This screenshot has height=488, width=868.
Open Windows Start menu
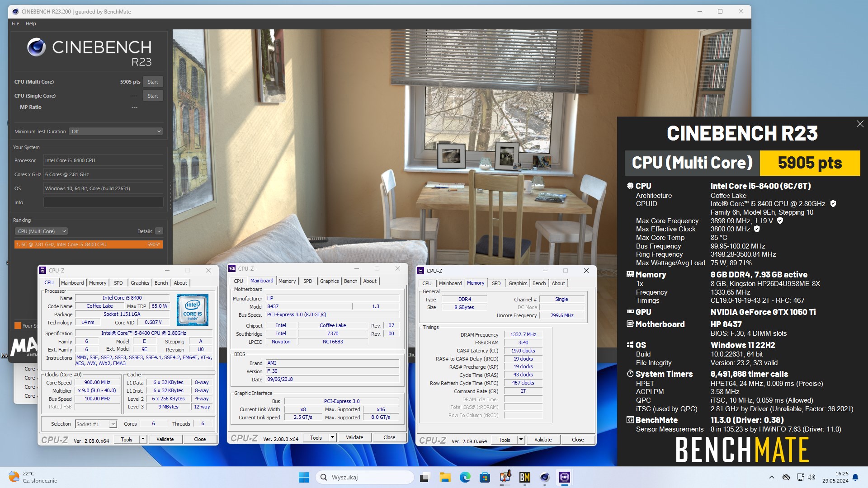click(304, 477)
